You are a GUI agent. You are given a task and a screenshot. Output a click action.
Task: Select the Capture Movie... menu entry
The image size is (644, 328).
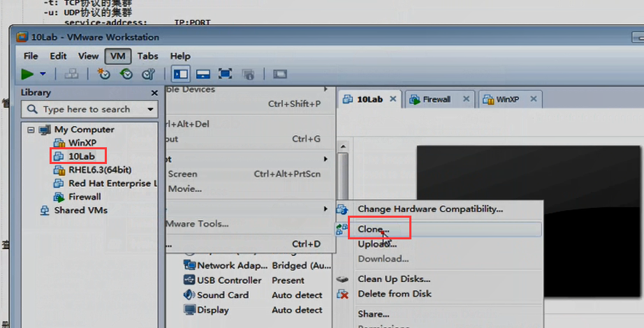[x=251, y=189]
